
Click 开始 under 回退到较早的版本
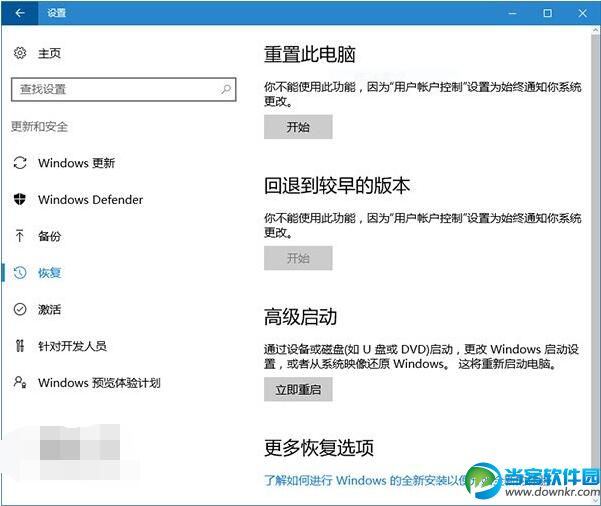(298, 258)
